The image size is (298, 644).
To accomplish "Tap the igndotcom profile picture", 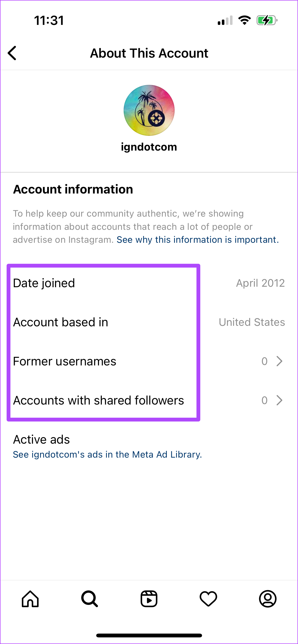I will point(149,110).
